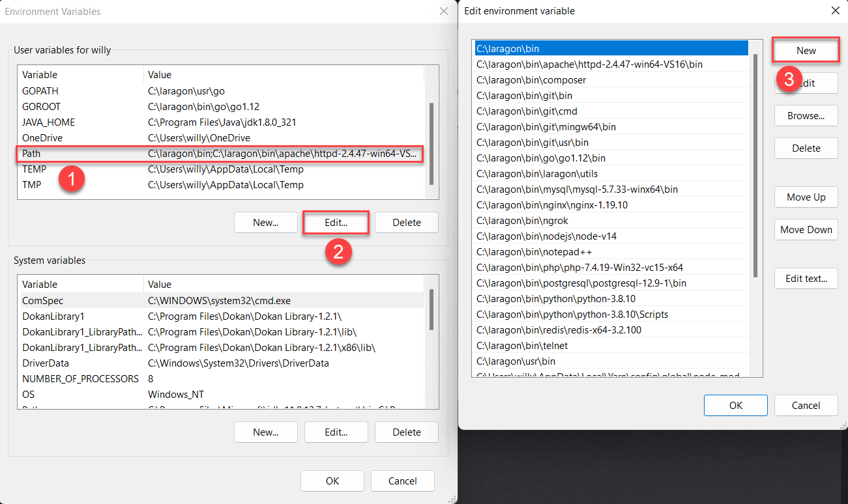Add a new path entry with New
This screenshot has width=848, height=504.
click(806, 51)
